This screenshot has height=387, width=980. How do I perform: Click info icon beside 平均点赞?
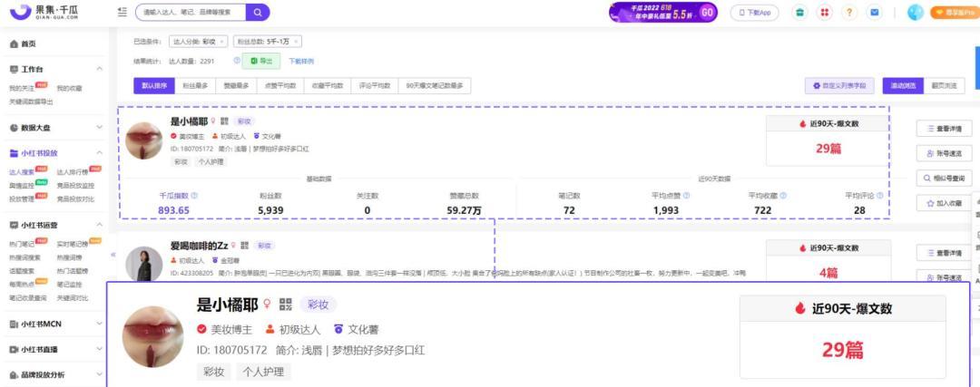686,196
